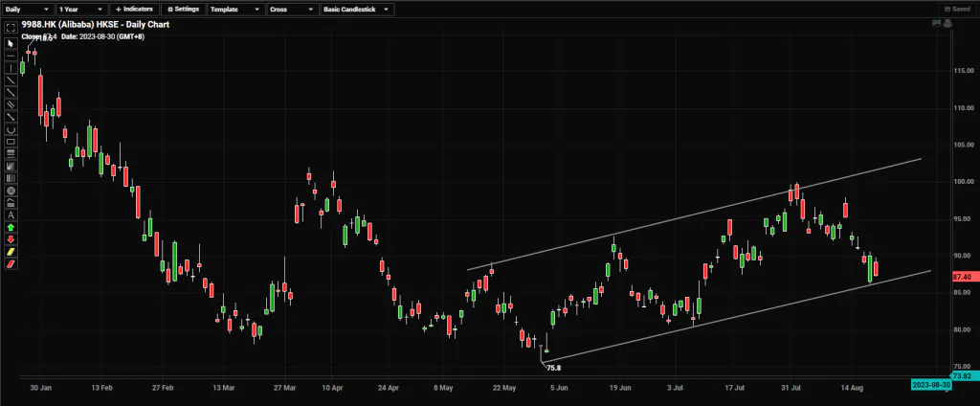Toggle fullscreen chart view icon
The image size is (980, 406).
tap(11, 28)
